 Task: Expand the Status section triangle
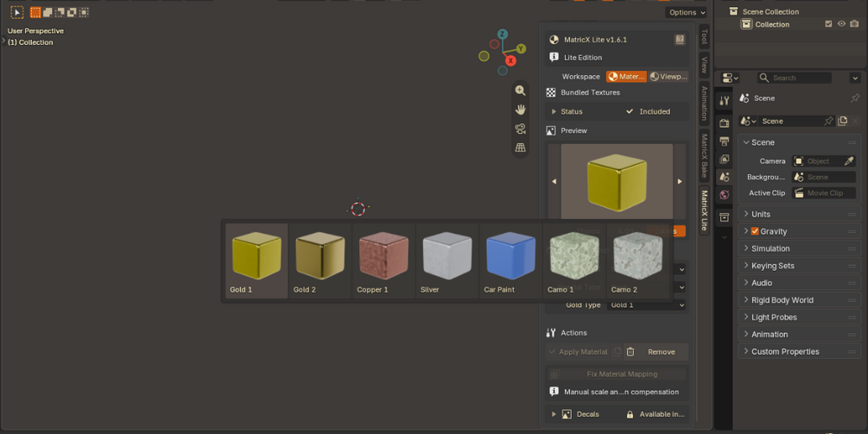point(554,111)
